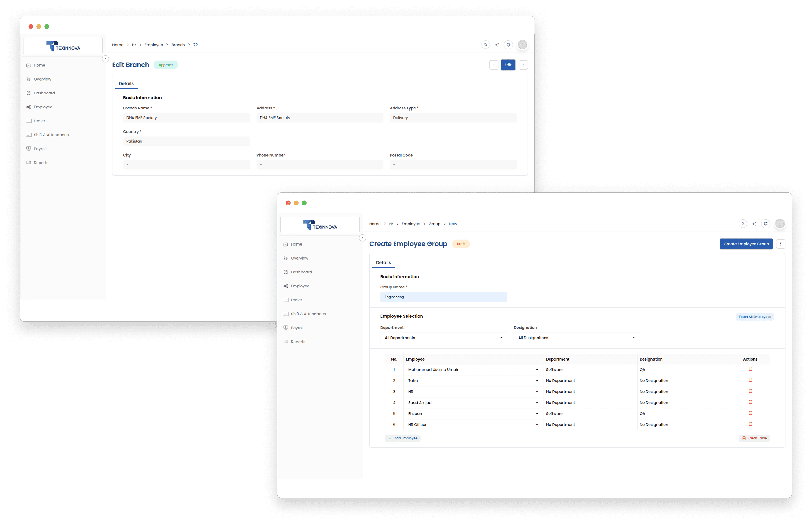This screenshot has width=812, height=522.
Task: Click back arrow next to Edit button
Action: point(494,65)
